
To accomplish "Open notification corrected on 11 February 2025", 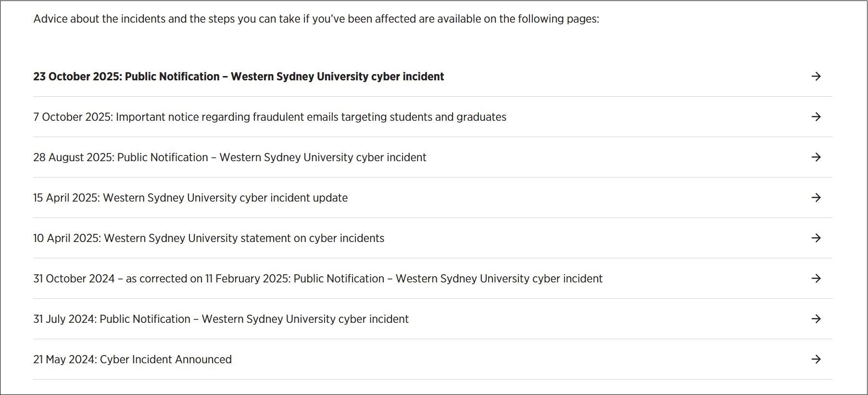I will pyautogui.click(x=317, y=279).
